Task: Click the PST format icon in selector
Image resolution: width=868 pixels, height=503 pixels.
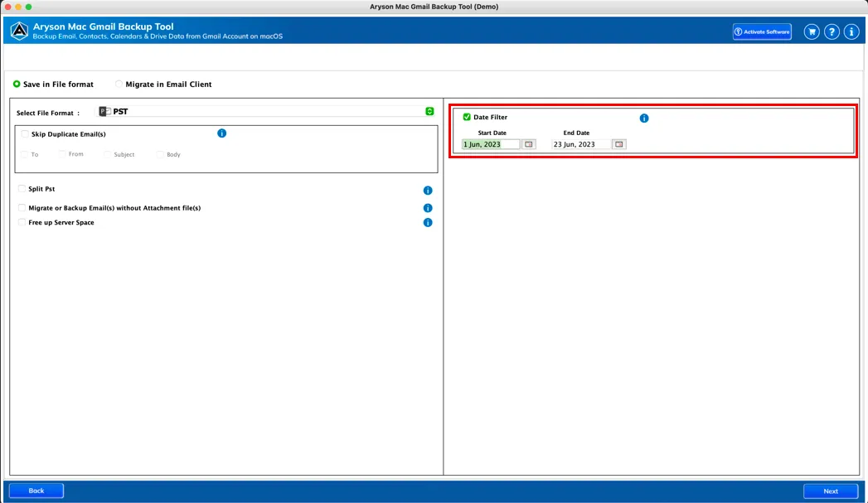Action: (104, 111)
